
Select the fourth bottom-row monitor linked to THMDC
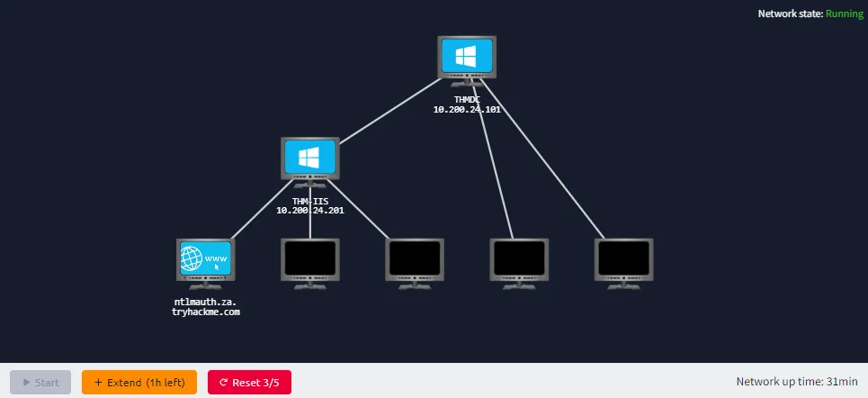coord(519,264)
